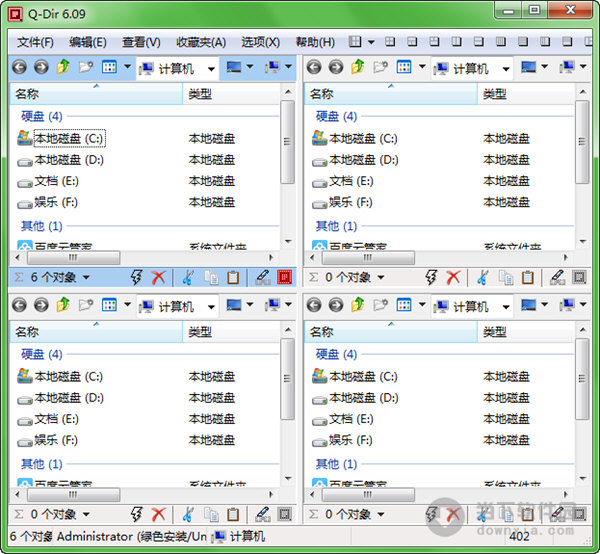Click horizontal scrollbar thumb in top-right pane

coord(368,257)
